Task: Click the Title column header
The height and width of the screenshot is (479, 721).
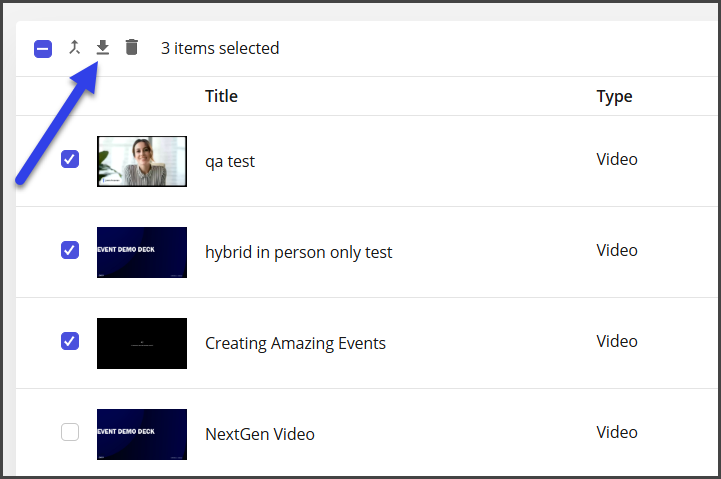Action: pos(221,96)
